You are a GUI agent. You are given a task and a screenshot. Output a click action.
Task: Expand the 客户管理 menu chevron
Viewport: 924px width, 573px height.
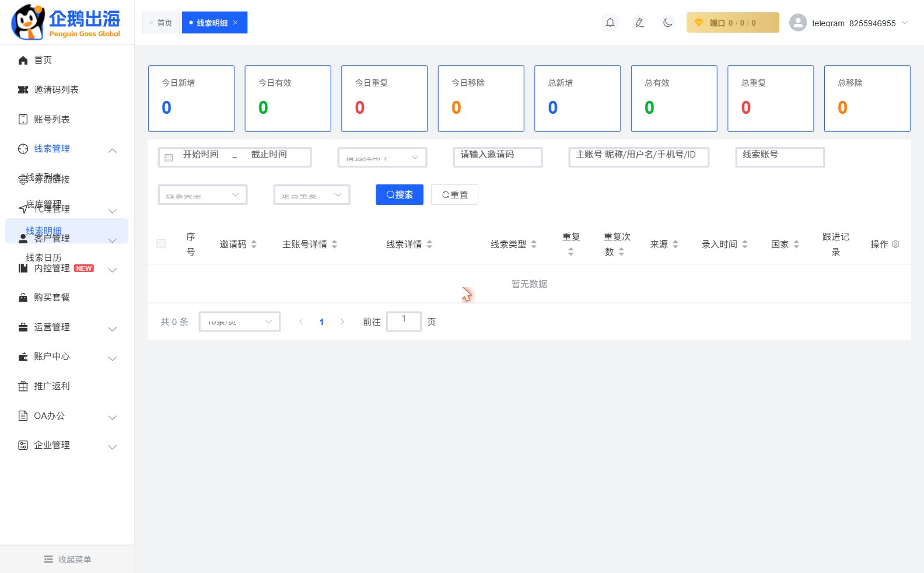coord(113,240)
